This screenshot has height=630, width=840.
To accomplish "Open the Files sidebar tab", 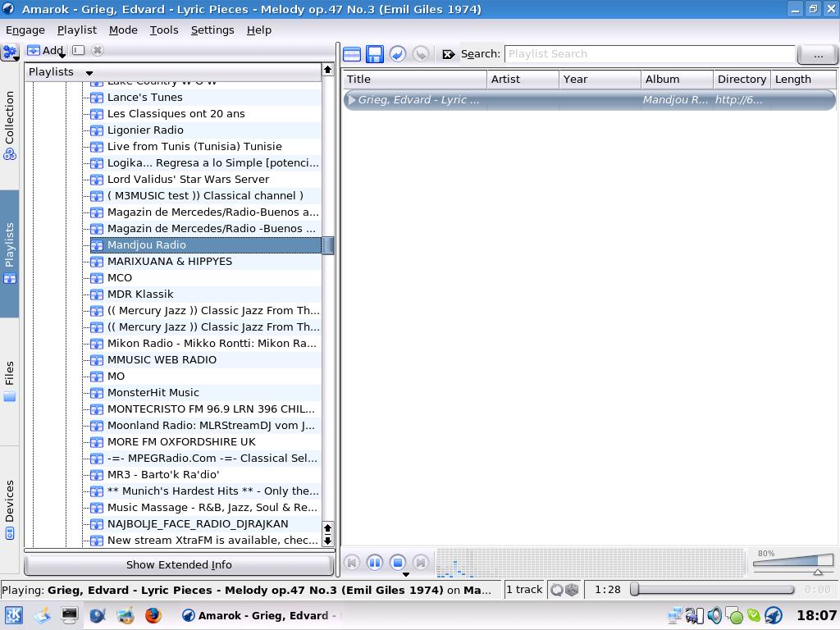I will 9,381.
